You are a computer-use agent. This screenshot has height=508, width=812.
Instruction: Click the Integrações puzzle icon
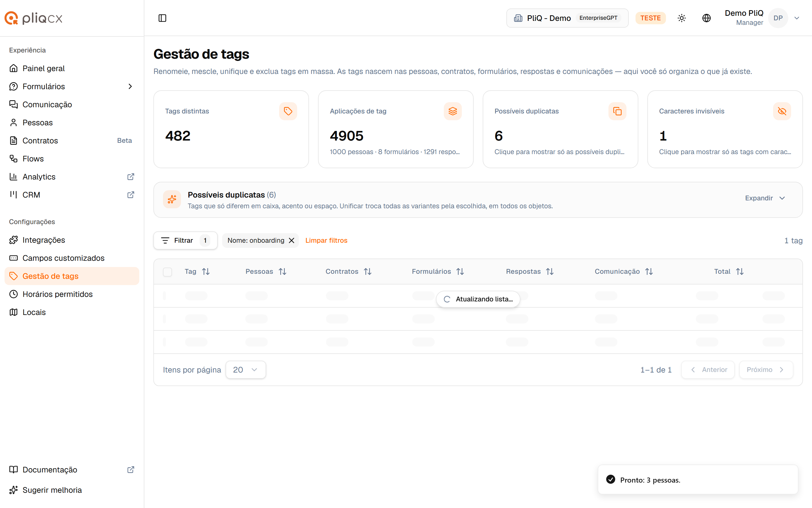[x=14, y=240]
